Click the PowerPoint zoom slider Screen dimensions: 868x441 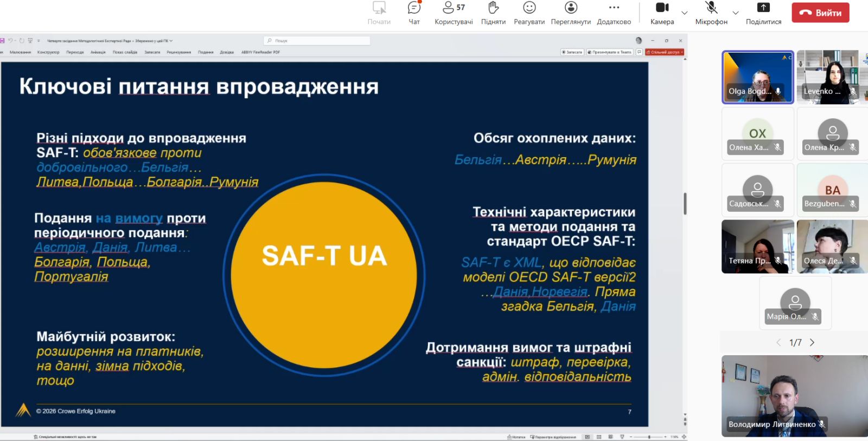[x=649, y=437]
